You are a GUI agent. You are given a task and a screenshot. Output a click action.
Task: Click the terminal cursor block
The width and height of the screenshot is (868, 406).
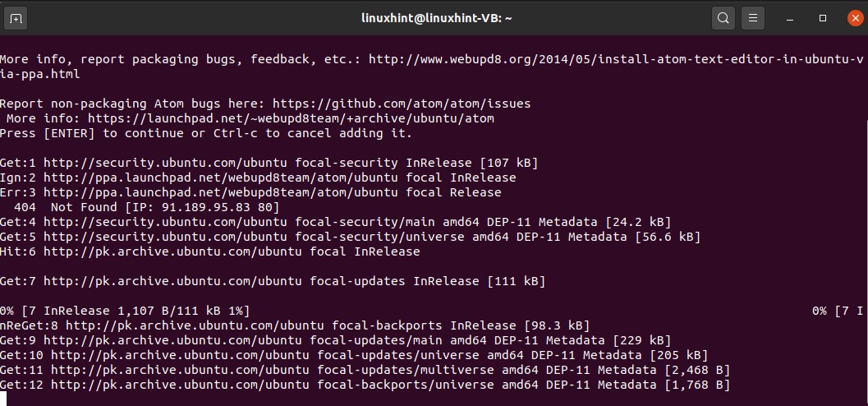tap(4, 399)
